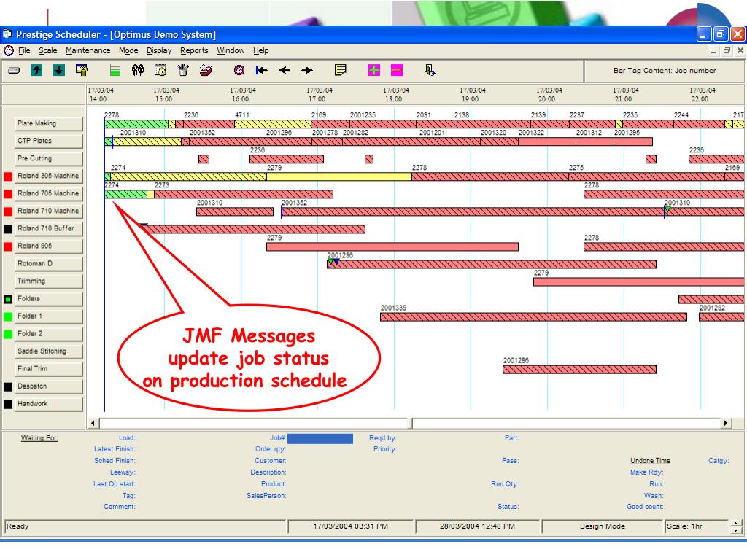Click the Undone Time label
This screenshot has width=747, height=560.
(650, 461)
